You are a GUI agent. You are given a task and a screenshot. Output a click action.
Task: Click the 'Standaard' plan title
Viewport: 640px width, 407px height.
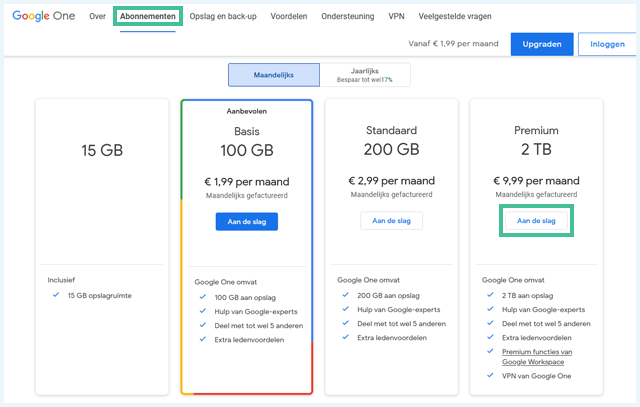coord(391,130)
